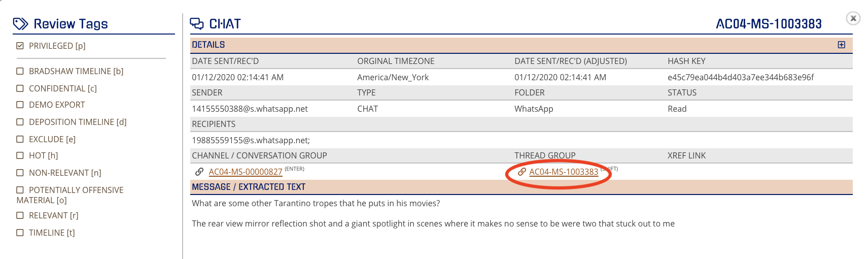The width and height of the screenshot is (868, 259).
Task: Expand the DETAILS section with plus icon
Action: pos(842,45)
